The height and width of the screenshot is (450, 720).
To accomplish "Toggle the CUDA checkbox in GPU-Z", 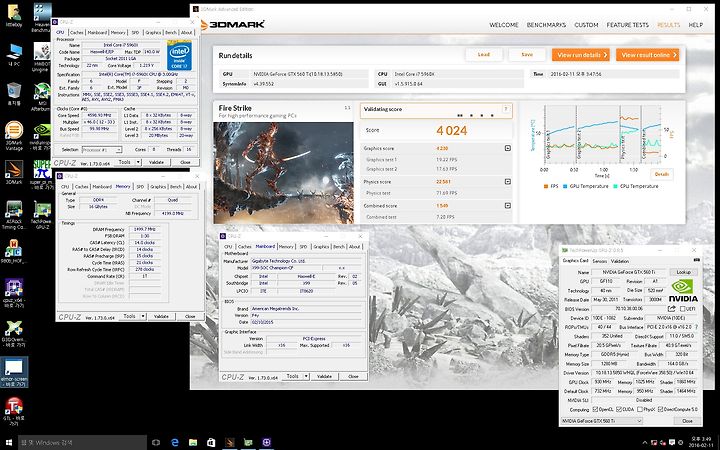I will (x=619, y=409).
